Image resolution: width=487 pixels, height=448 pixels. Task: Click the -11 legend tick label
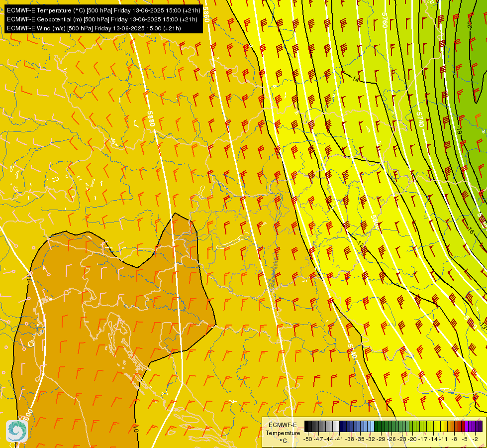pyautogui.click(x=444, y=439)
